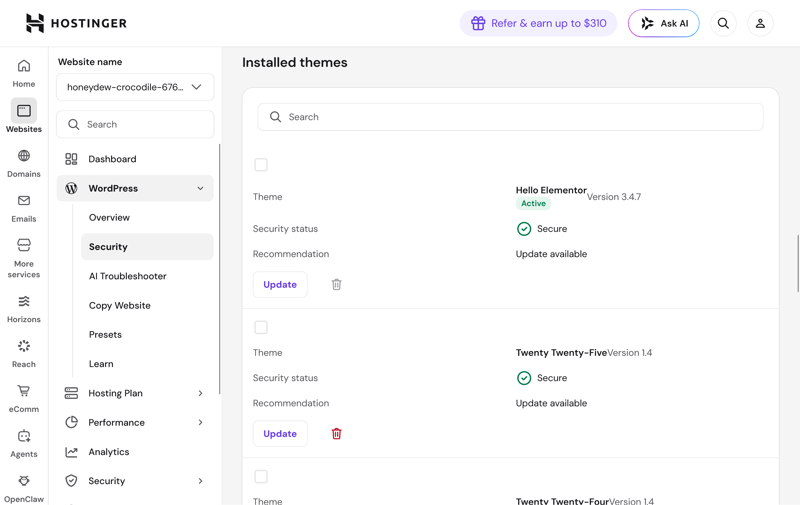
Task: Open Dashboard in the sidebar
Action: 135,159
